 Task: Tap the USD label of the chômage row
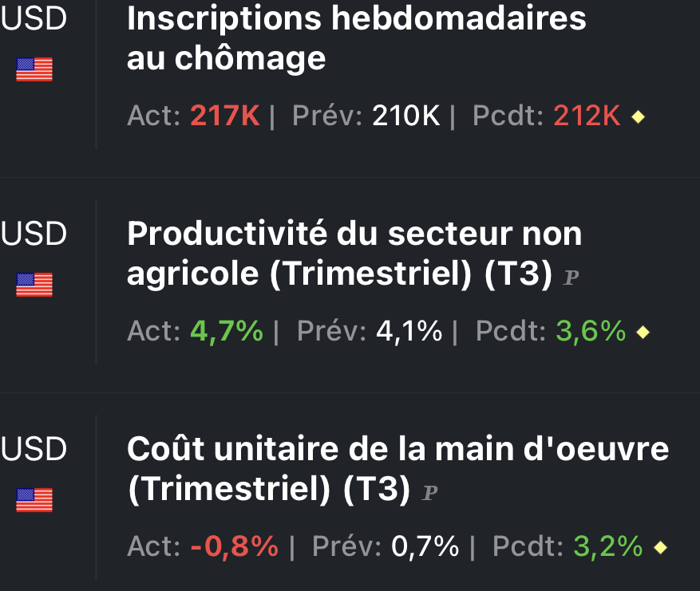(34, 20)
